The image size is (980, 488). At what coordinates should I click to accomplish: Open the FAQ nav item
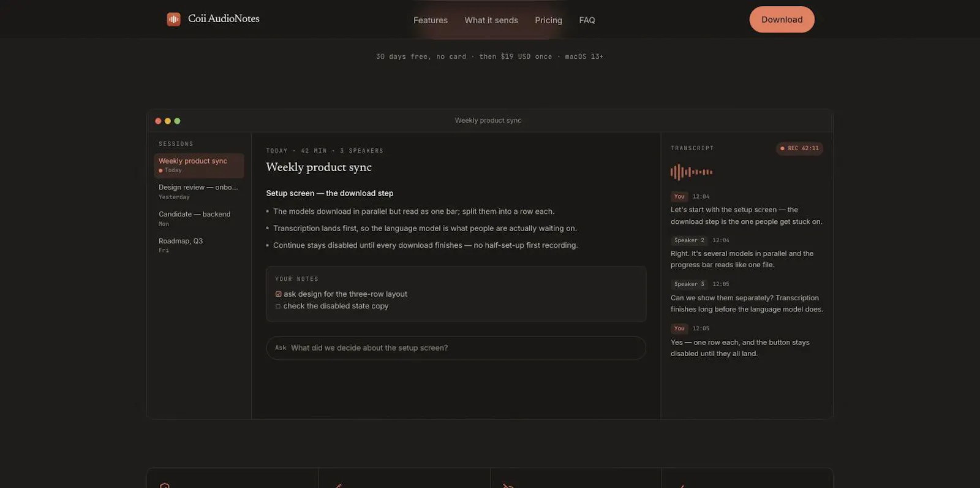point(587,20)
